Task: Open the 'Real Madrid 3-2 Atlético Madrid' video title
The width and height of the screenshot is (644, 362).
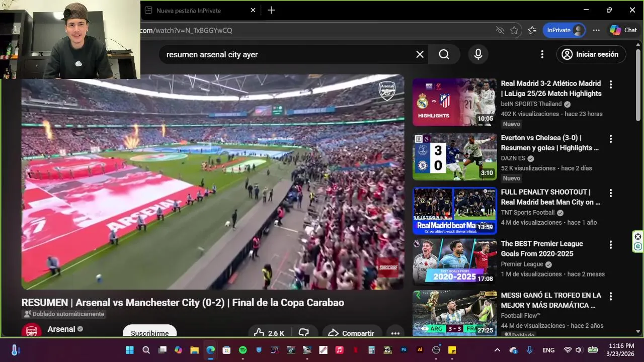Action: (551, 88)
